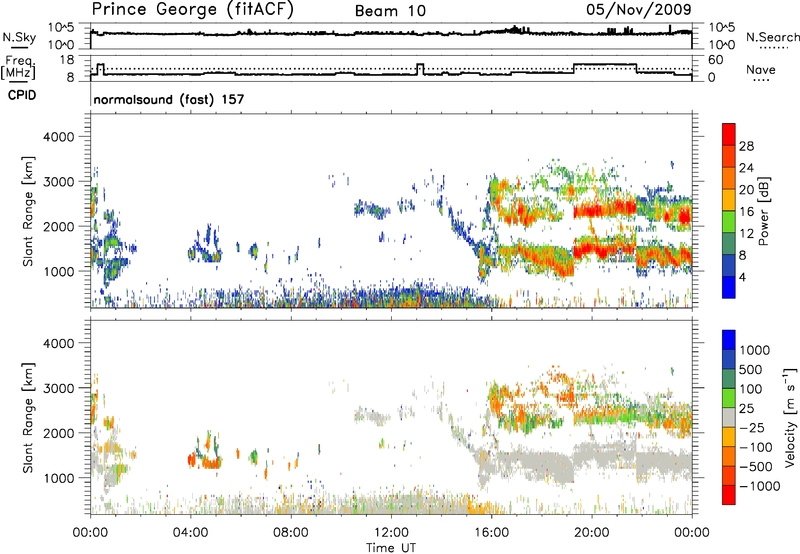Click the '4000' tick on the power panel
Viewport: 800px width, 554px height.
[x=58, y=137]
